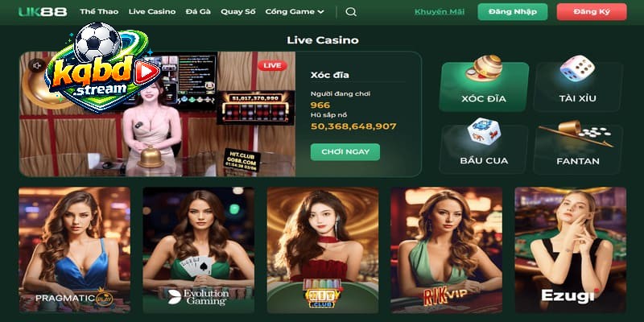The image size is (644, 322).
Task: Open the Bầu Cua game tile
Action: point(484,149)
